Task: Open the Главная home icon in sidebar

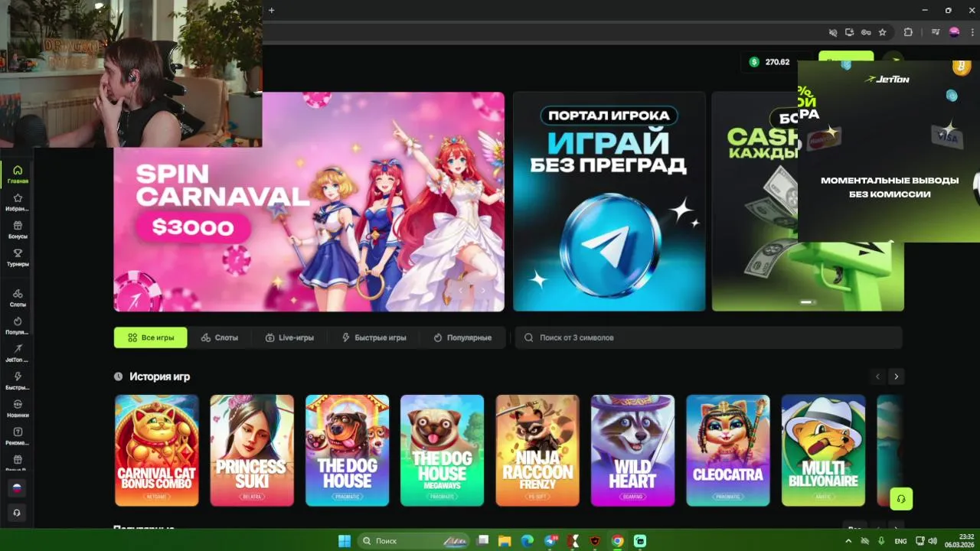Action: 18,174
